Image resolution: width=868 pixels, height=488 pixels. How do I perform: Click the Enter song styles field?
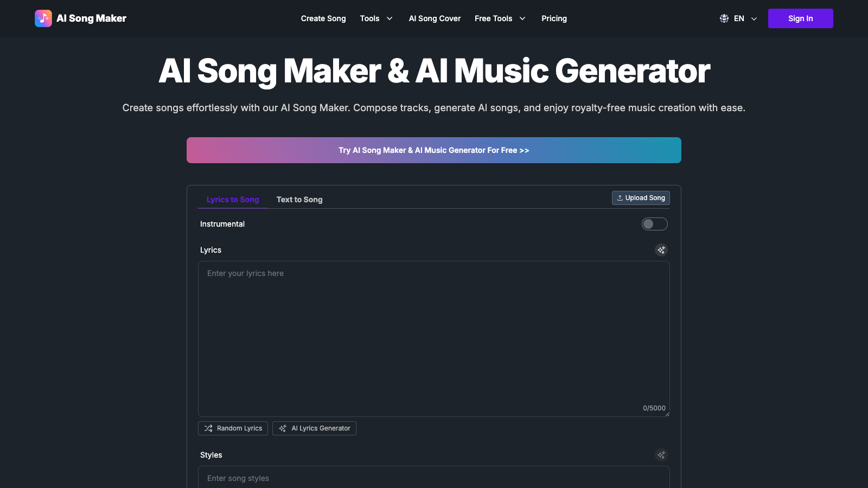[433, 478]
